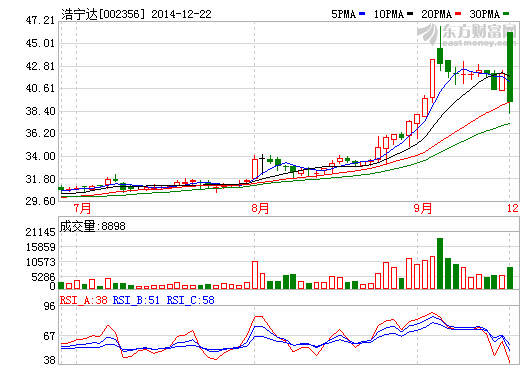Click the green 30PMA legend swatch
The height and width of the screenshot is (365, 520).
pyautogui.click(x=506, y=14)
